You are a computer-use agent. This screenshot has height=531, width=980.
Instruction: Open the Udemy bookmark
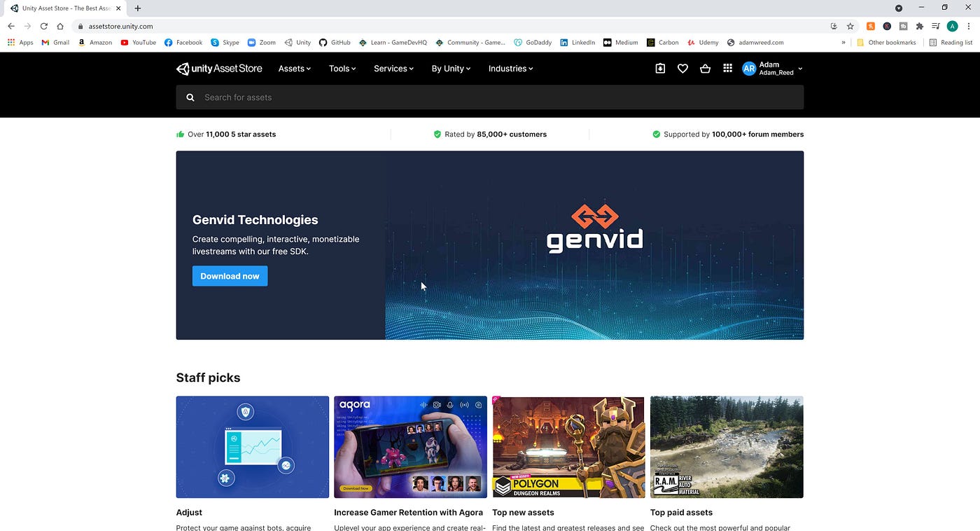703,43
